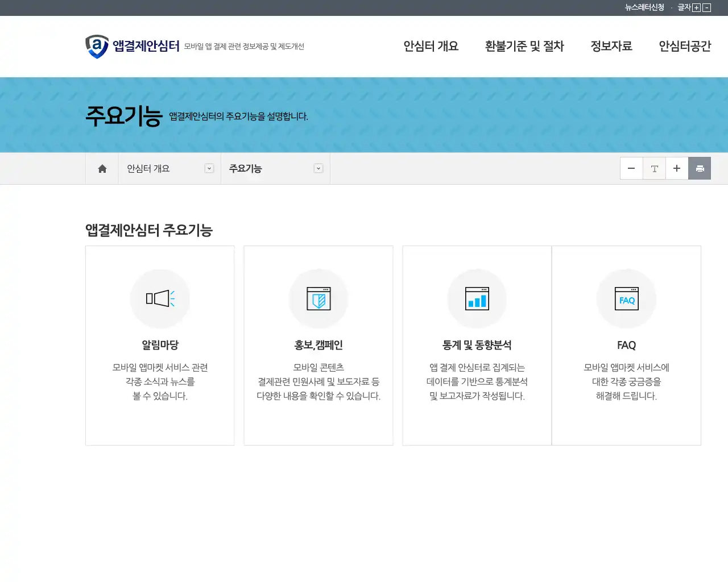Expand the 주요기능 breadcrumb dropdown
The width and height of the screenshot is (728, 582).
318,168
